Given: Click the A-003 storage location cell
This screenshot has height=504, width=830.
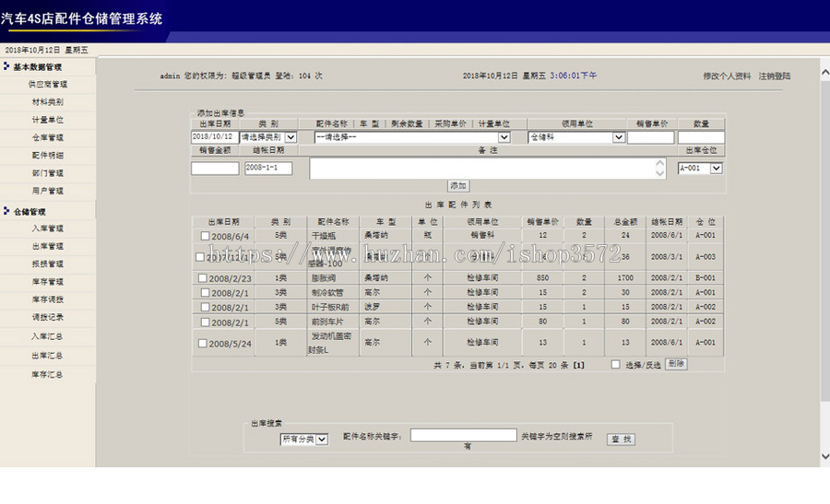Looking at the screenshot, I should pos(705,256).
